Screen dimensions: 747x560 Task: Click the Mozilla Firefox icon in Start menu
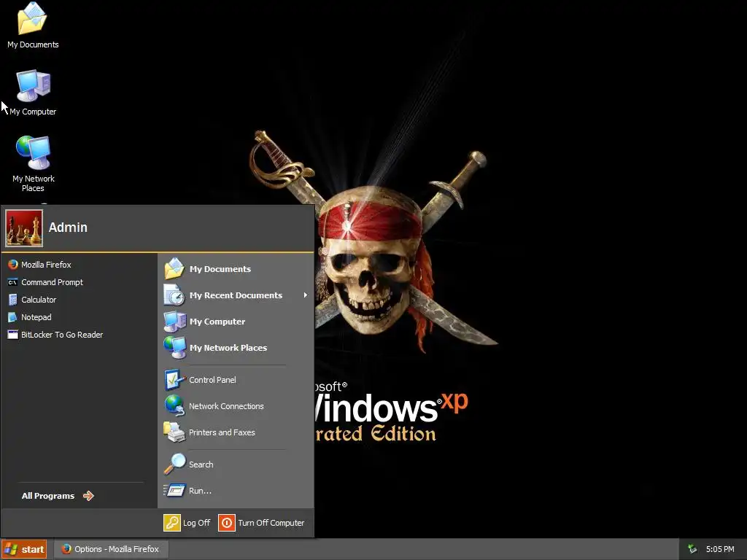pyautogui.click(x=13, y=265)
